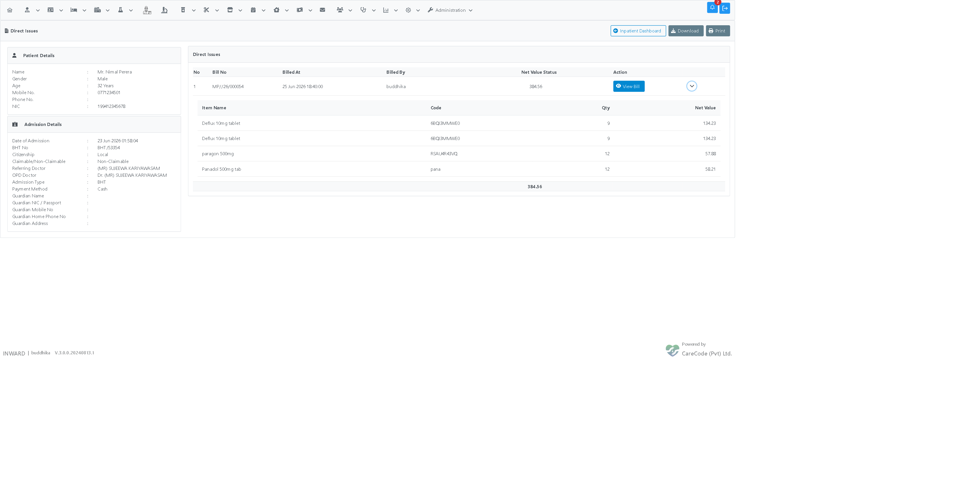Click the Item Name column header
Screen dimensions: 980x482
pyautogui.click(x=214, y=108)
